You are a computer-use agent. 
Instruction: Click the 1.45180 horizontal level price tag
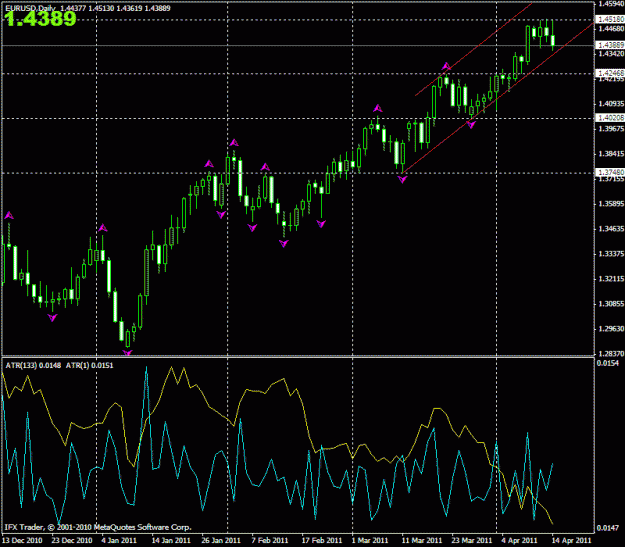pos(610,19)
